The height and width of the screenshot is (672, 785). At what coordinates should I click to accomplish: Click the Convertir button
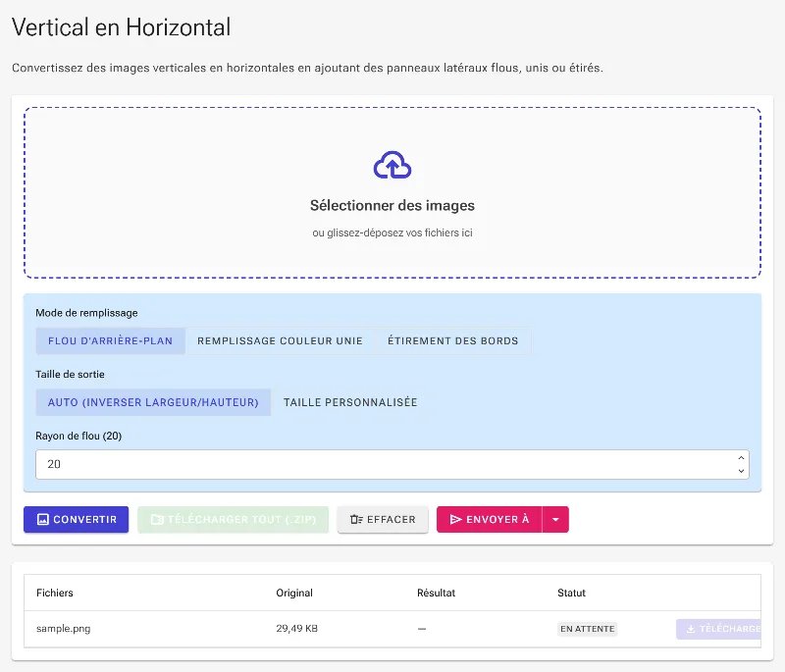click(x=77, y=519)
